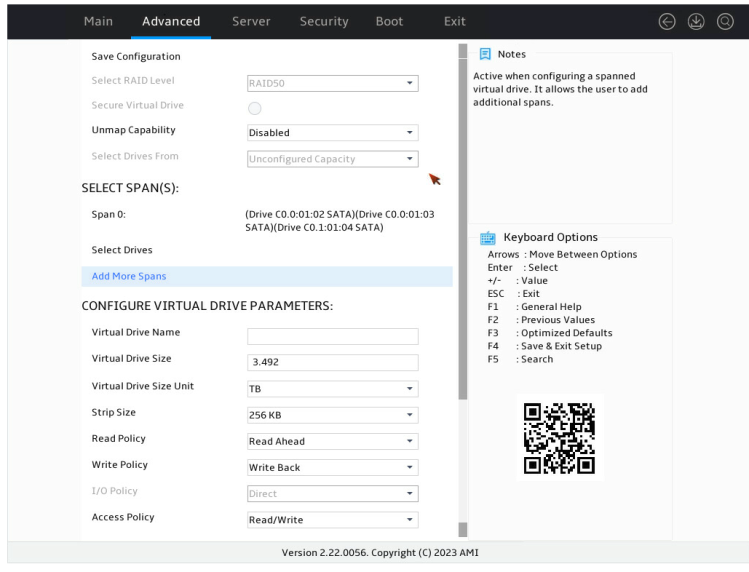Click the vertical scrollbar thumb

click(x=462, y=222)
